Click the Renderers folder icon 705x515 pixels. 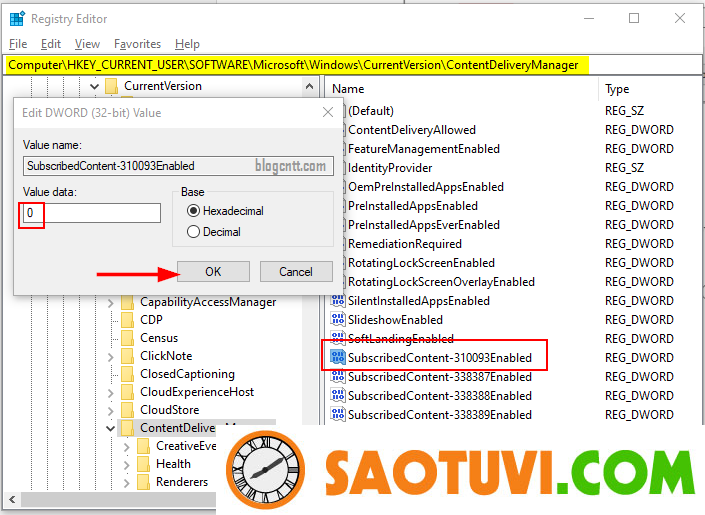143,482
